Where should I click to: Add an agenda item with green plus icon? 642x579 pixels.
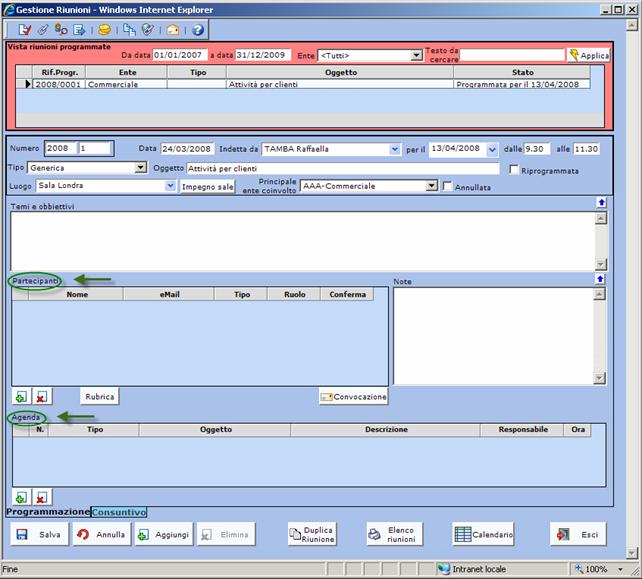20,497
